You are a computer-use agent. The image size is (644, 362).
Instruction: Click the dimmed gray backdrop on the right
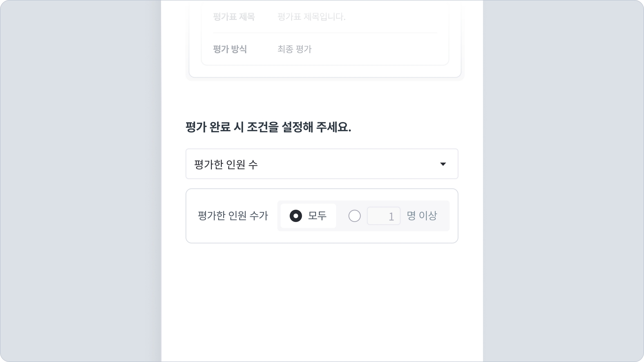click(x=563, y=180)
